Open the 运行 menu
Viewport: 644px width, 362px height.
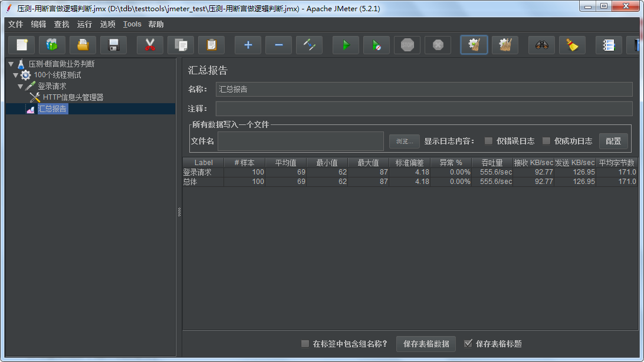[x=84, y=24]
